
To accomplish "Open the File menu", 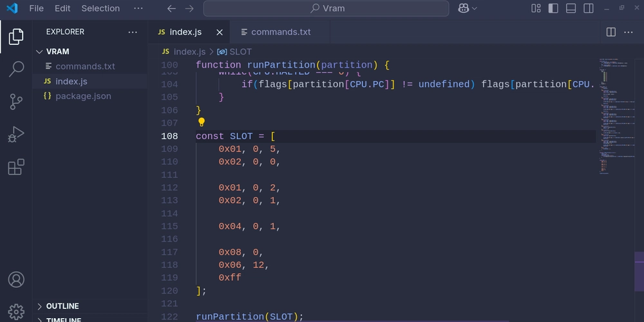I will [36, 8].
